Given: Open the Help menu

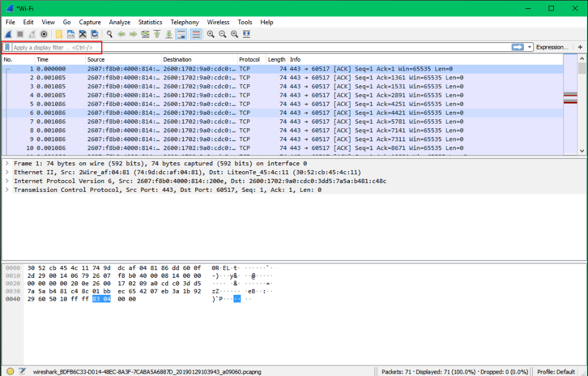Looking at the screenshot, I should click(266, 22).
